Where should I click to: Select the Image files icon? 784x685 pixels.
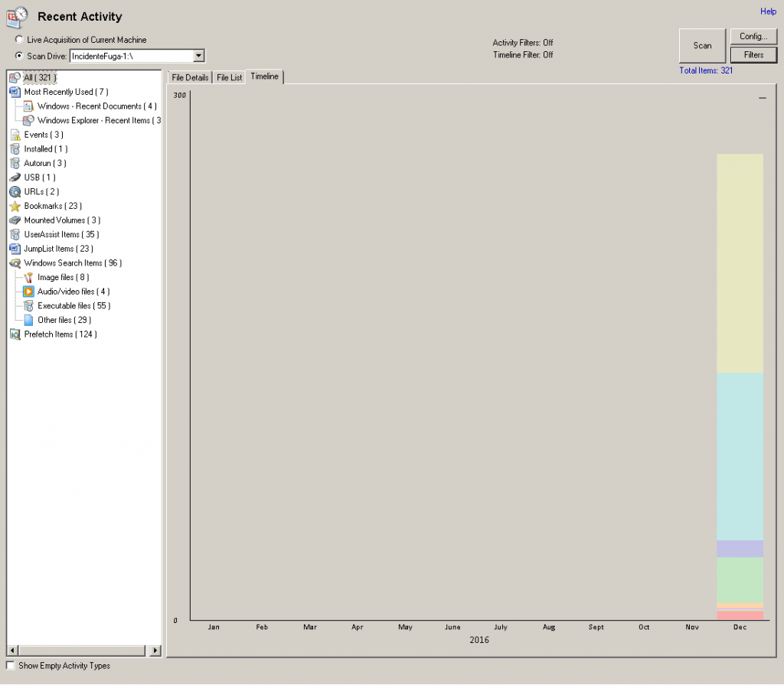pyautogui.click(x=28, y=277)
